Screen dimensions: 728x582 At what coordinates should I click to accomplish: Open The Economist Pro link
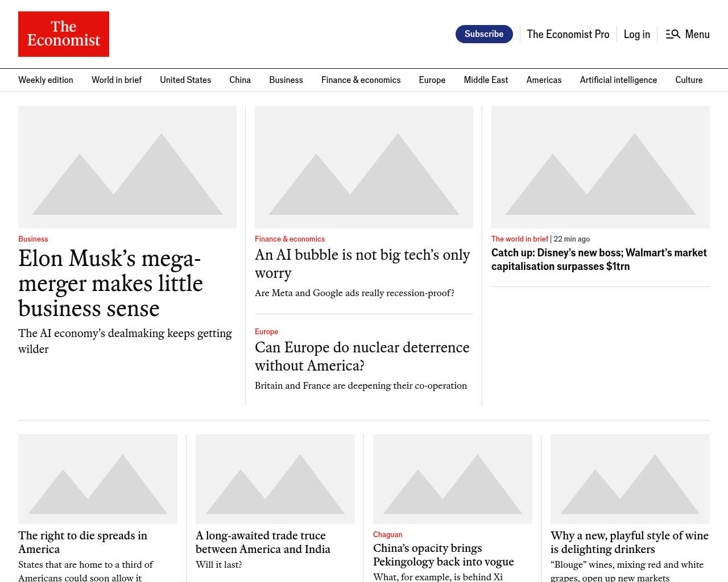coord(568,34)
